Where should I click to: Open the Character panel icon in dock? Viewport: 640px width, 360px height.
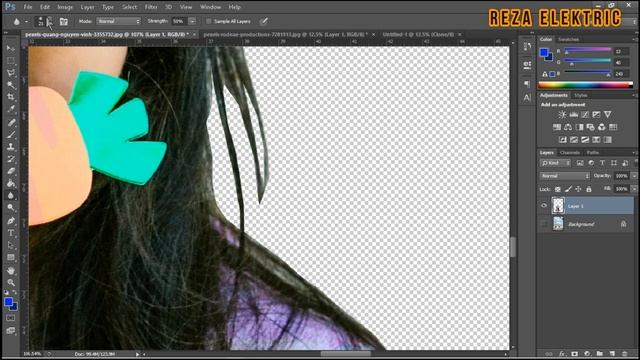(x=527, y=98)
